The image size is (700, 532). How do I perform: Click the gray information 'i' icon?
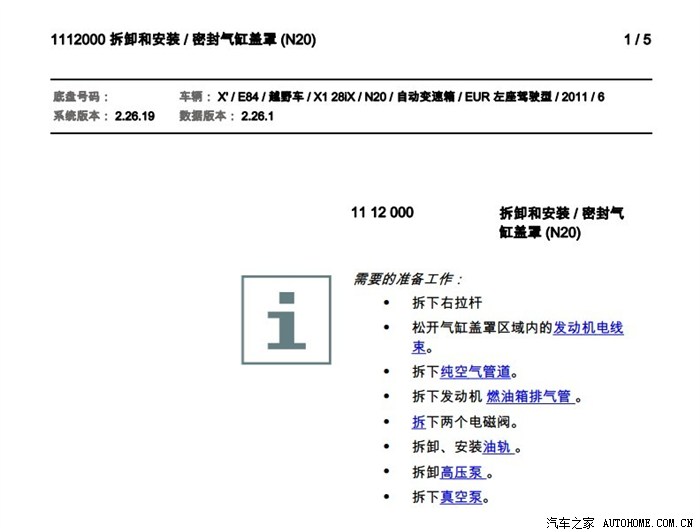[286, 320]
